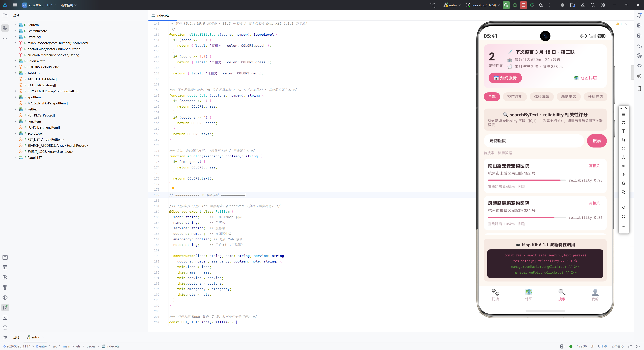Open the Run tool window icon
This screenshot has height=350, width=644.
coord(5,308)
